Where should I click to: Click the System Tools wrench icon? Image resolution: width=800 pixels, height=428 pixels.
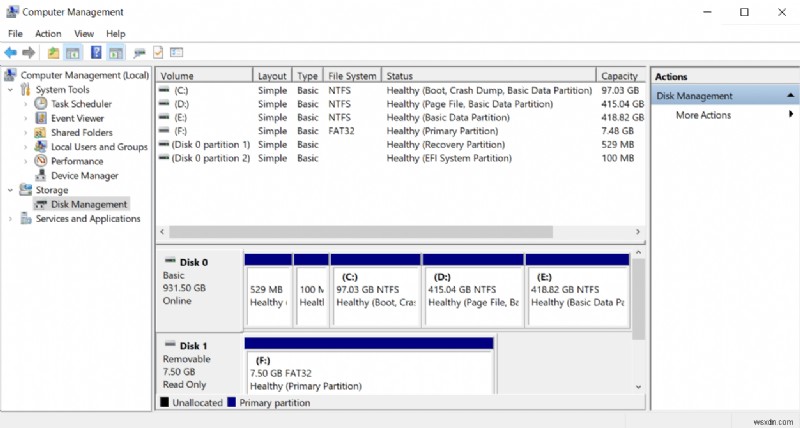(26, 89)
